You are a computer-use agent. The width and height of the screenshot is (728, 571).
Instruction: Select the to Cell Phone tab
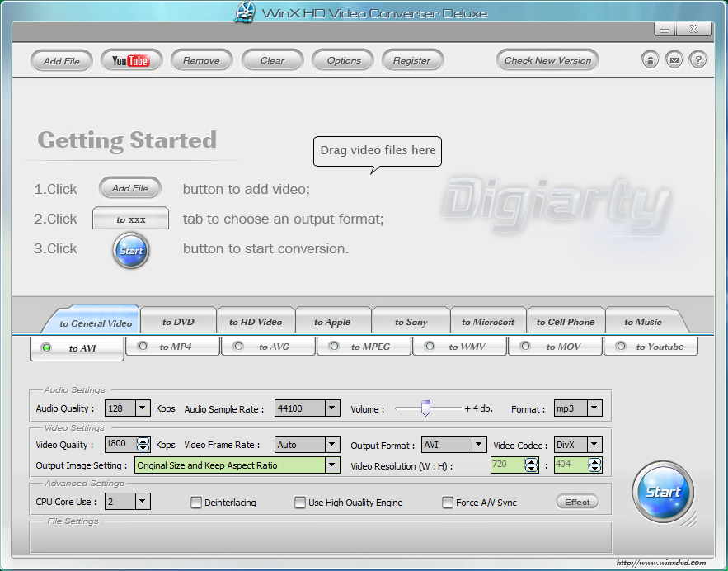click(x=566, y=321)
